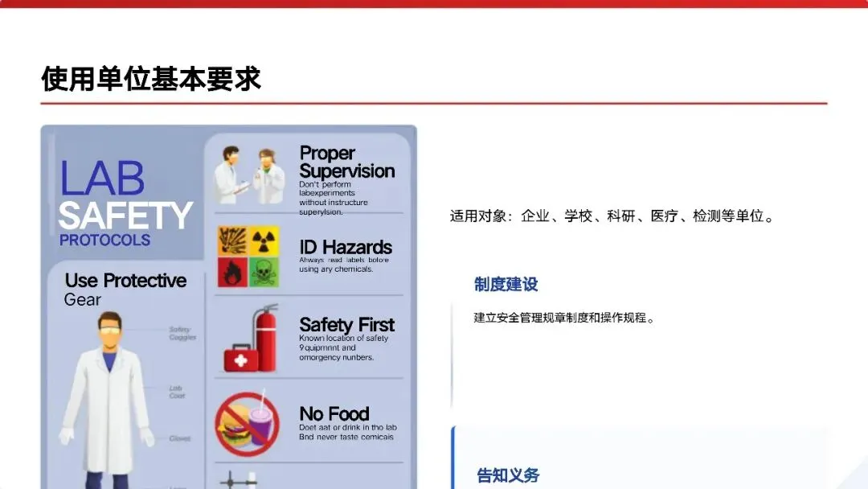868x489 pixels.
Task: Click the 适用对象 text line
Action: (613, 216)
